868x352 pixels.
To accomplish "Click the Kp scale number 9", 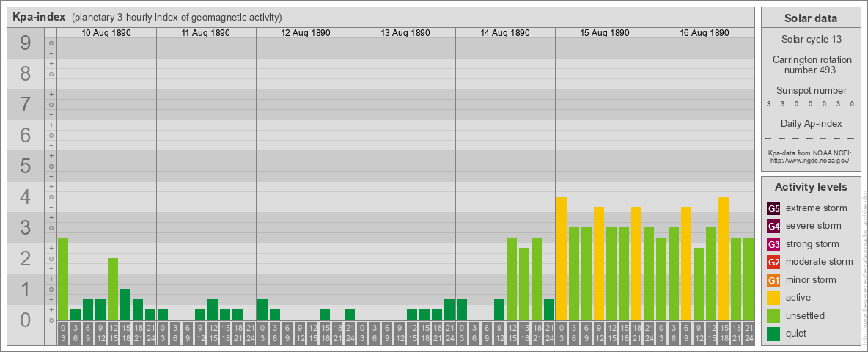I will pyautogui.click(x=26, y=43).
